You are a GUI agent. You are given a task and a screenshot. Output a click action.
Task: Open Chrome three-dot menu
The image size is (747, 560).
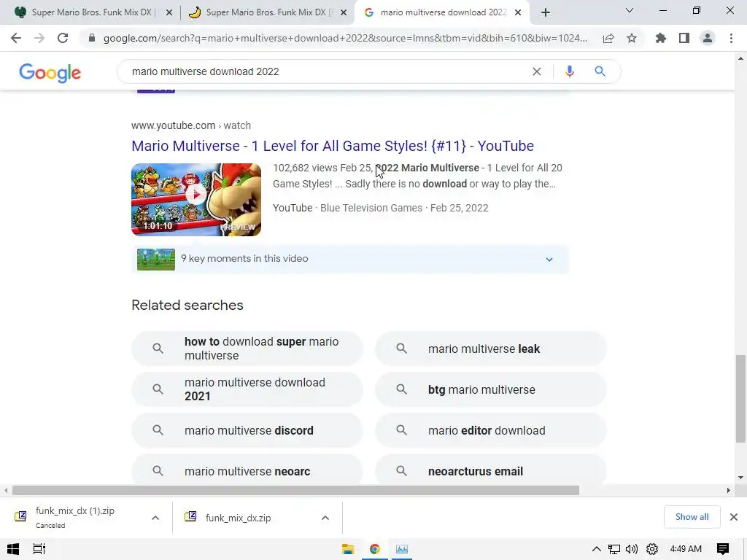pyautogui.click(x=731, y=38)
